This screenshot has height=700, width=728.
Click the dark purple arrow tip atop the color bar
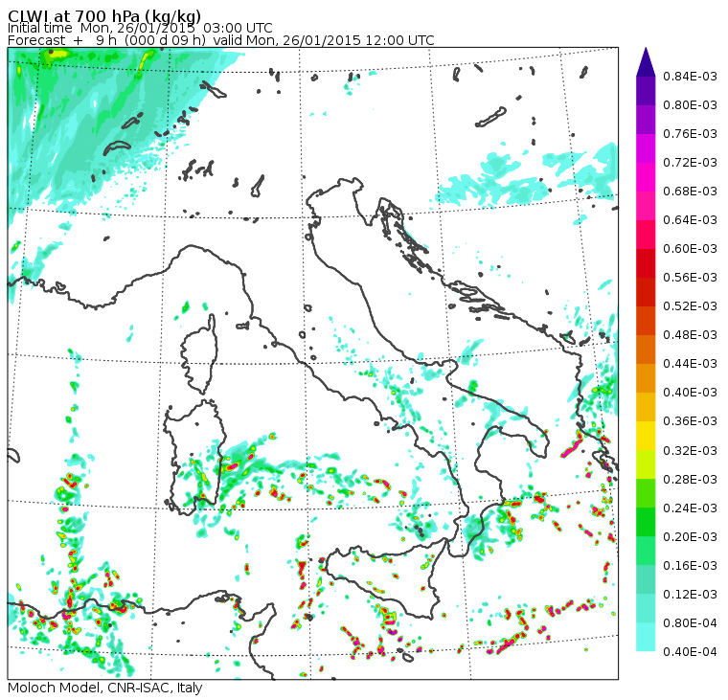pyautogui.click(x=646, y=61)
